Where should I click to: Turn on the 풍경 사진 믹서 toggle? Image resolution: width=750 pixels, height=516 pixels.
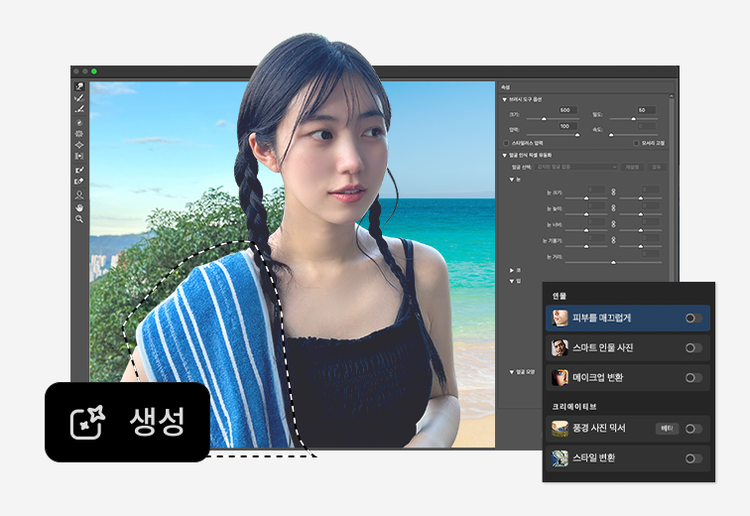[x=694, y=428]
